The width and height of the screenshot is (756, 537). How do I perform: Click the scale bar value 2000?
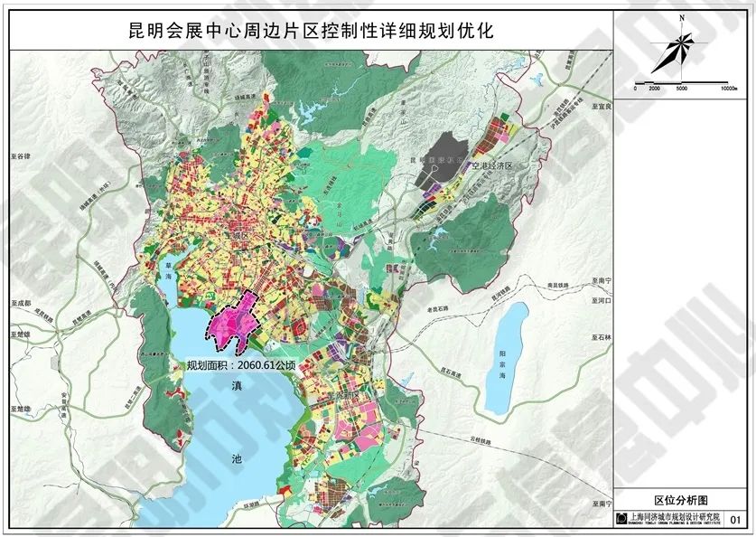[x=654, y=89]
